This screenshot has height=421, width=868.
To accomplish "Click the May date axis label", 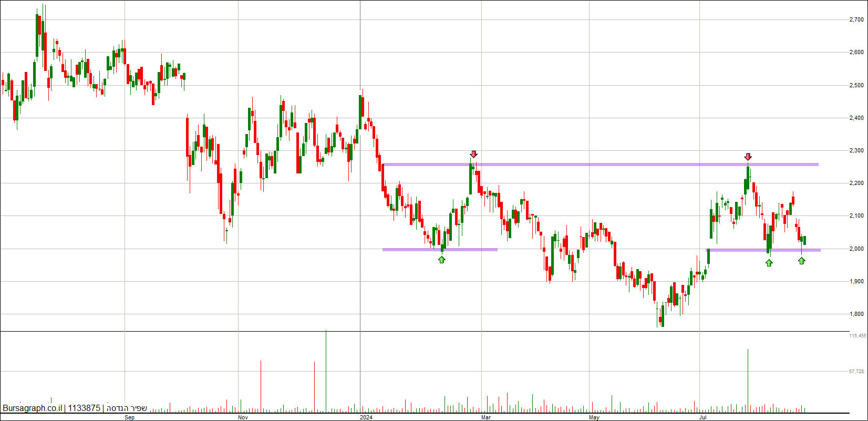I will 594,418.
